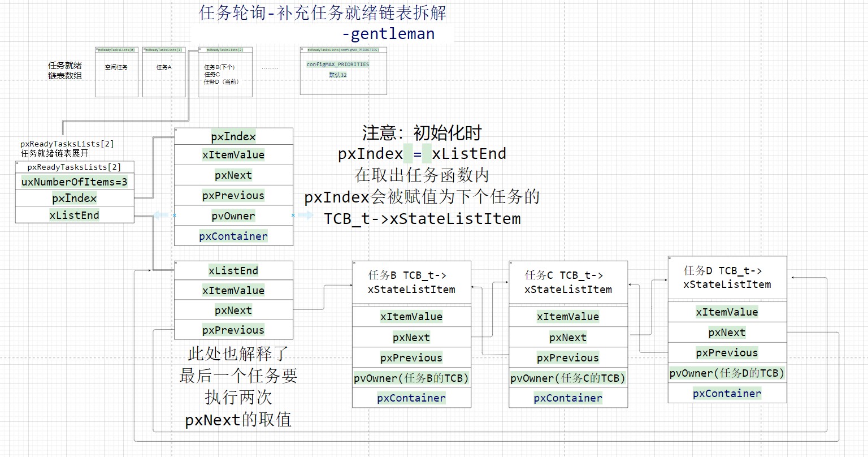
Task: Click pxNext in the 任务C box
Action: coord(568,338)
